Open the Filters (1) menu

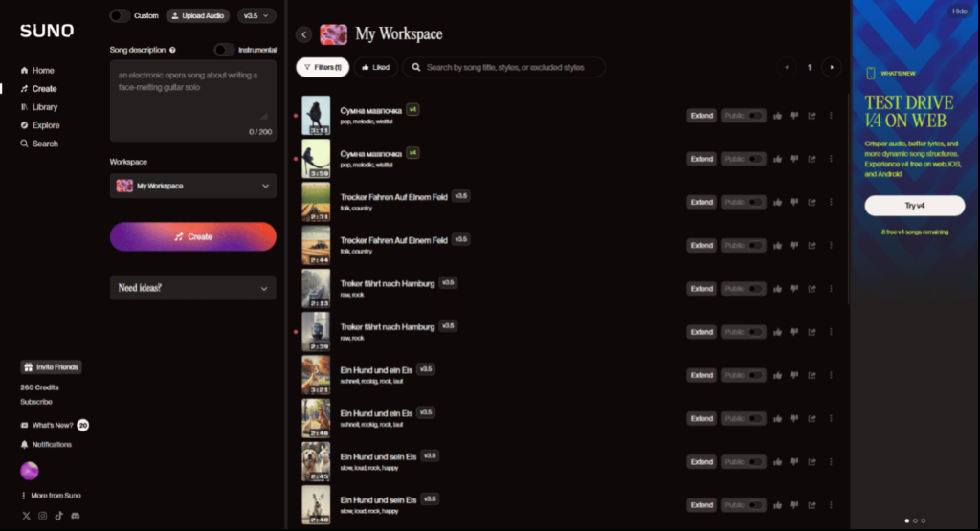coord(323,68)
